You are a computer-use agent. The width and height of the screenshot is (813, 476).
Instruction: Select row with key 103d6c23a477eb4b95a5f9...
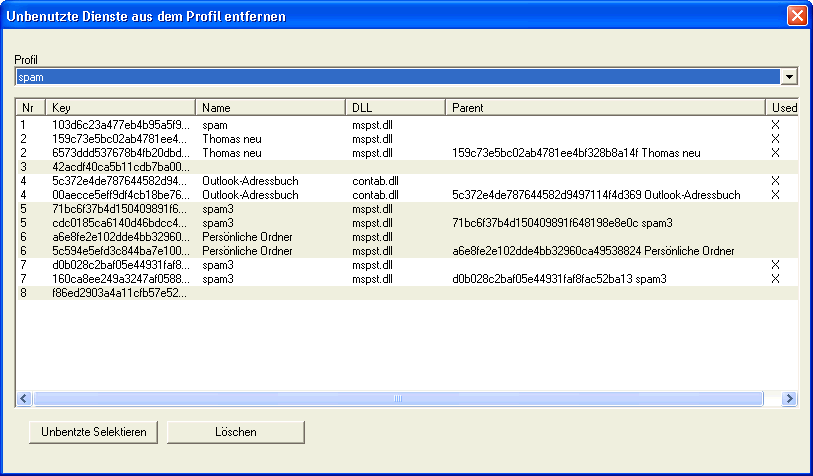point(407,125)
